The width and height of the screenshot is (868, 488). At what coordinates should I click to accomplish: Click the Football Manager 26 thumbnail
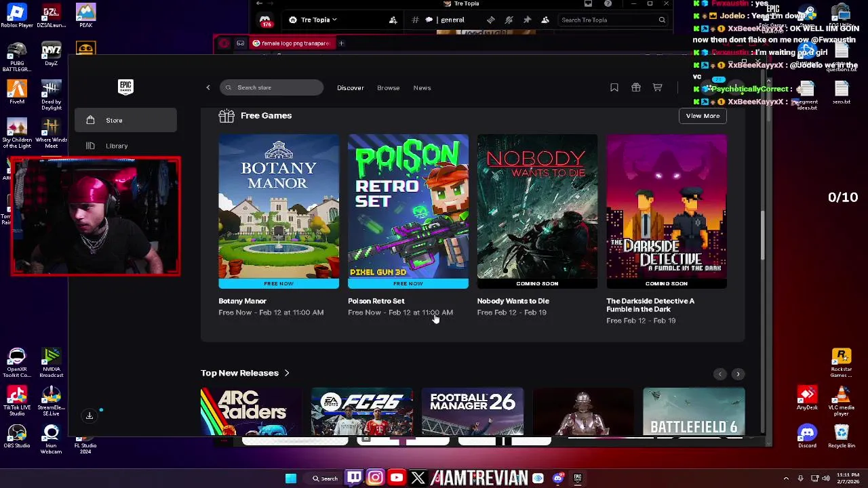click(x=473, y=411)
